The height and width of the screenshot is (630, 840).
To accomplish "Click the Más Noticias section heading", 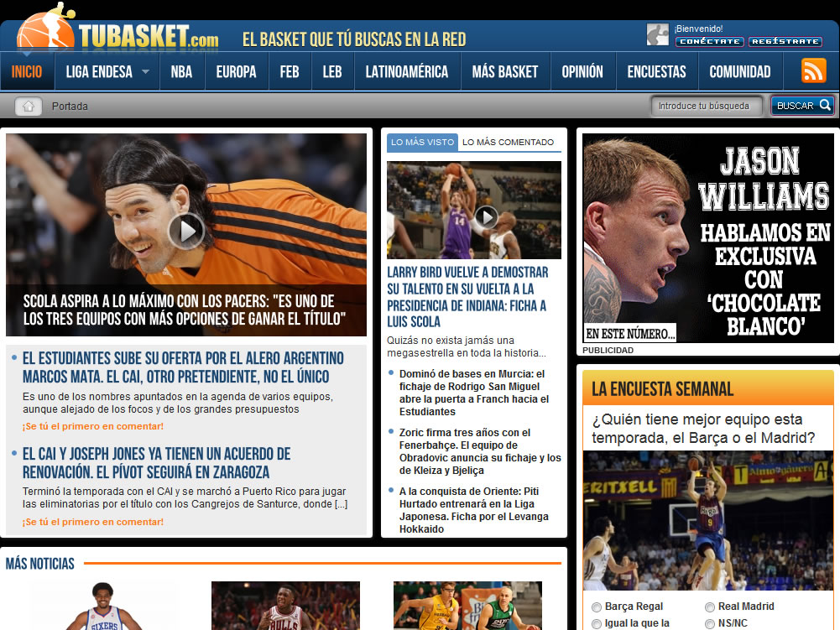I will [40, 564].
